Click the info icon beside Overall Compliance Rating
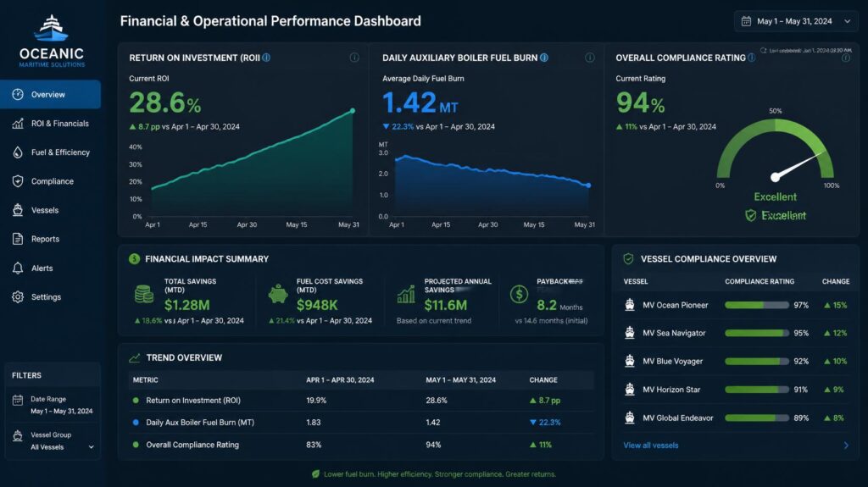 coord(751,58)
